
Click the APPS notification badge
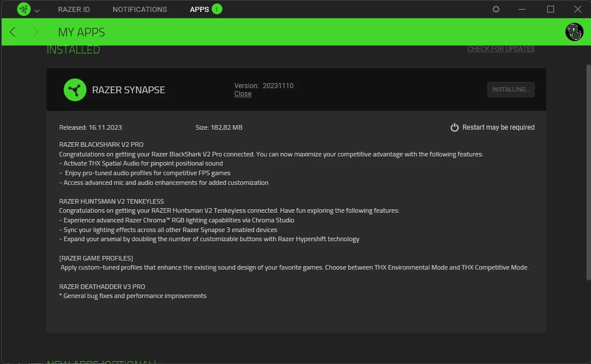pos(217,9)
